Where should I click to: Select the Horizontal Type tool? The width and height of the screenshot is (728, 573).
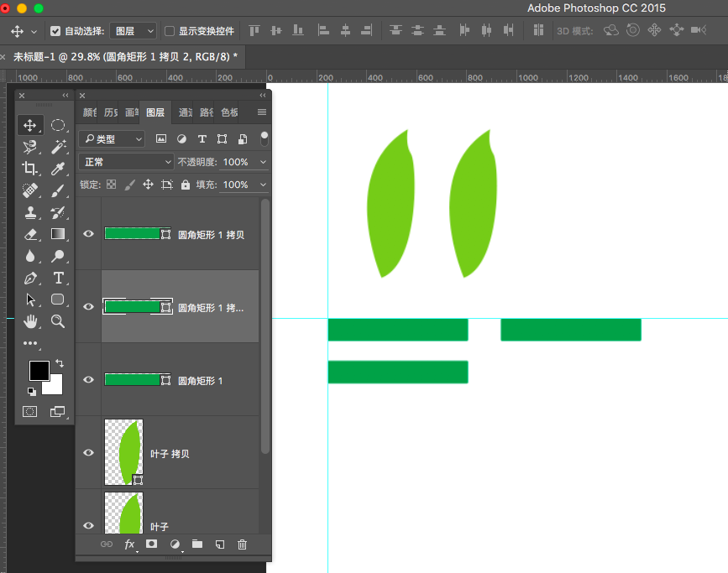pos(58,278)
